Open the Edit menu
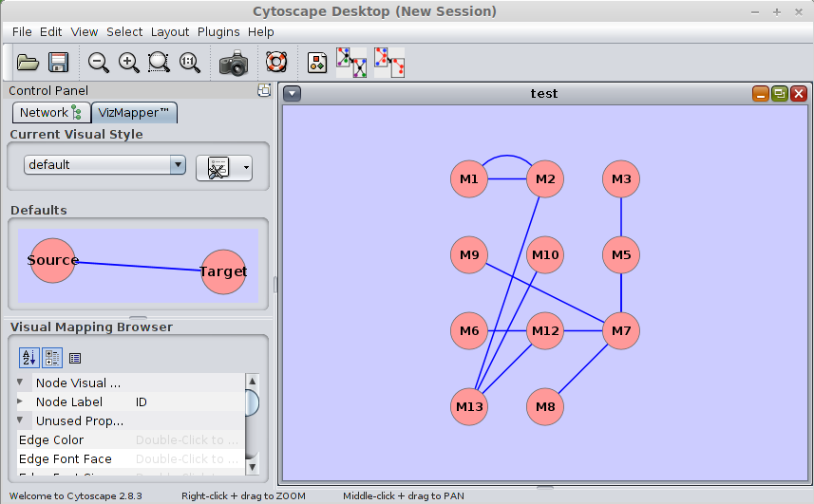The image size is (814, 504). tap(51, 32)
